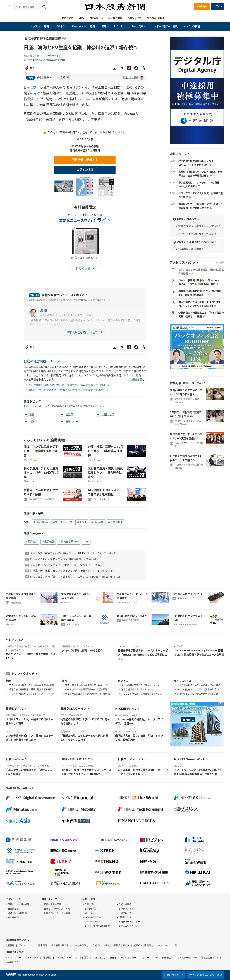Open the National Geographic logo
Image resolution: width=230 pixels, height=980 pixels.
[x=60, y=872]
